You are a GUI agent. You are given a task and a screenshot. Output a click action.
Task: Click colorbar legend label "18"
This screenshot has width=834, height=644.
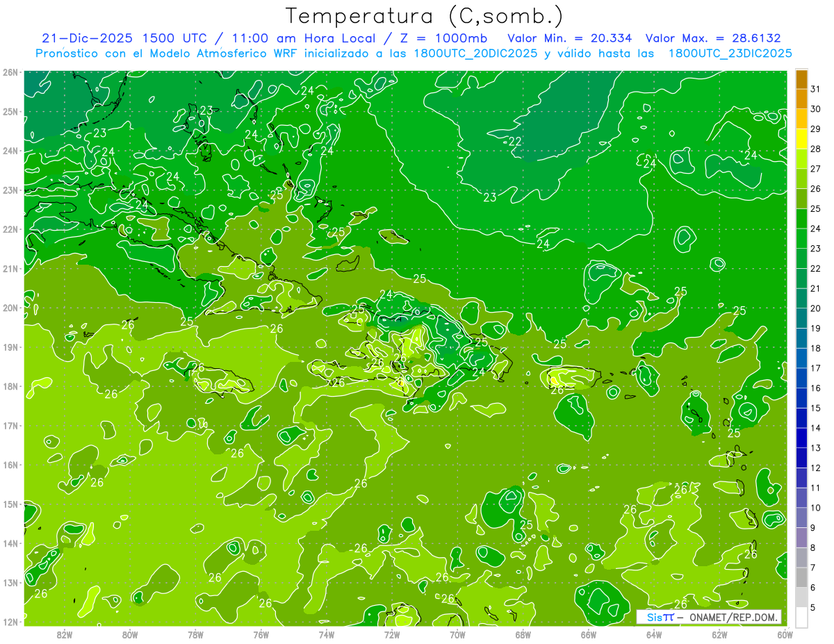click(815, 349)
